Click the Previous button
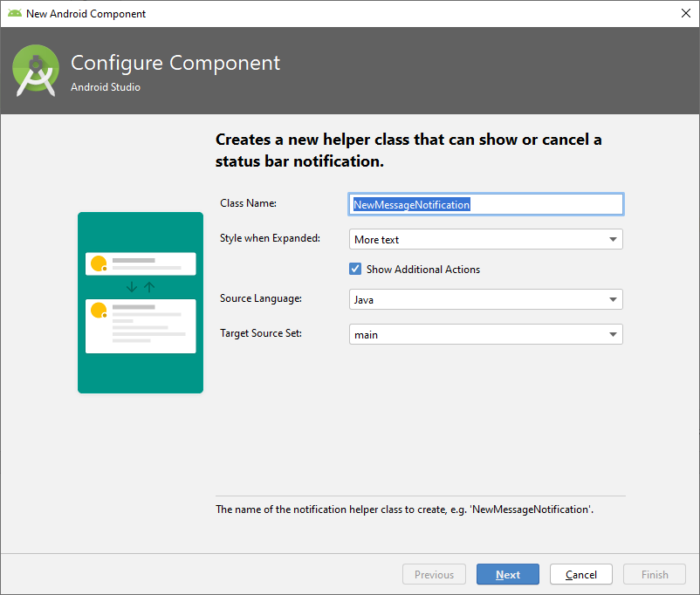The image size is (700, 595). point(434,574)
